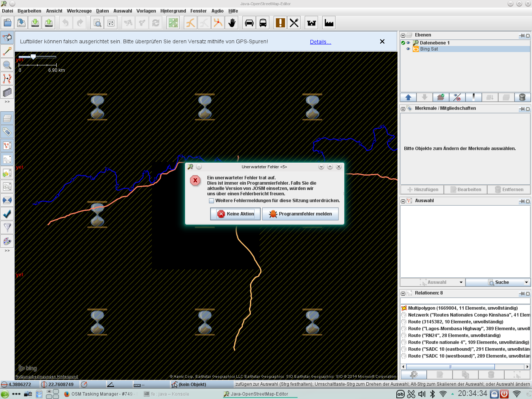Click the filter funnel icon in left sidebar

click(x=7, y=228)
